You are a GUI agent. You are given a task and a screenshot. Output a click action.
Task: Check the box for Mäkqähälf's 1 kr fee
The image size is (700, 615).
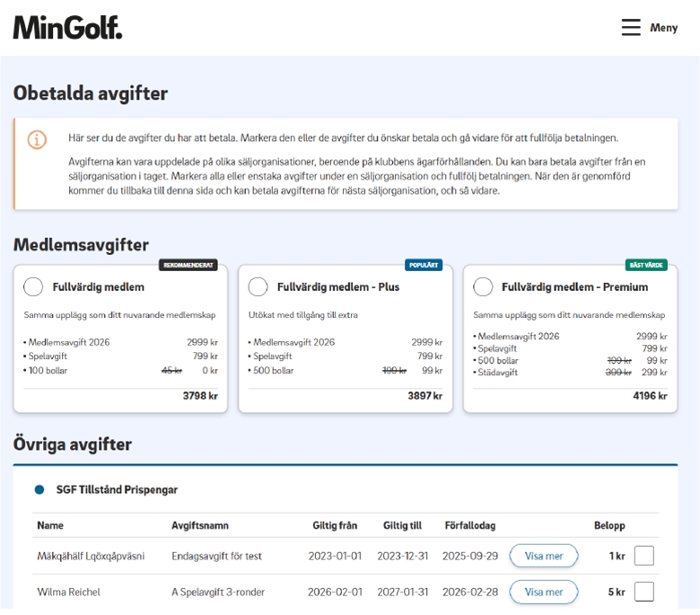point(643,556)
